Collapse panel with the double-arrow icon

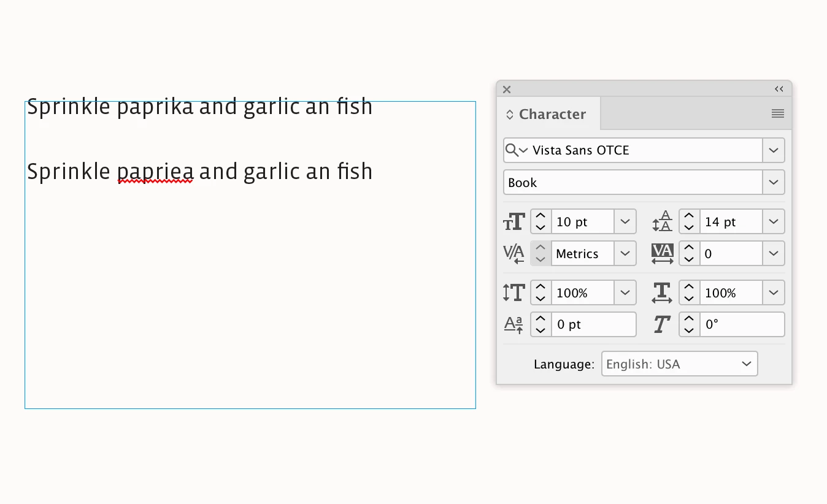[779, 89]
